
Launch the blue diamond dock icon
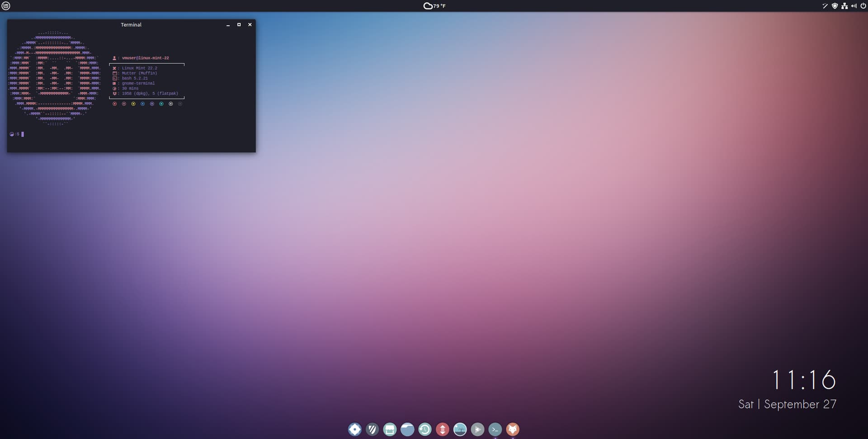click(354, 429)
